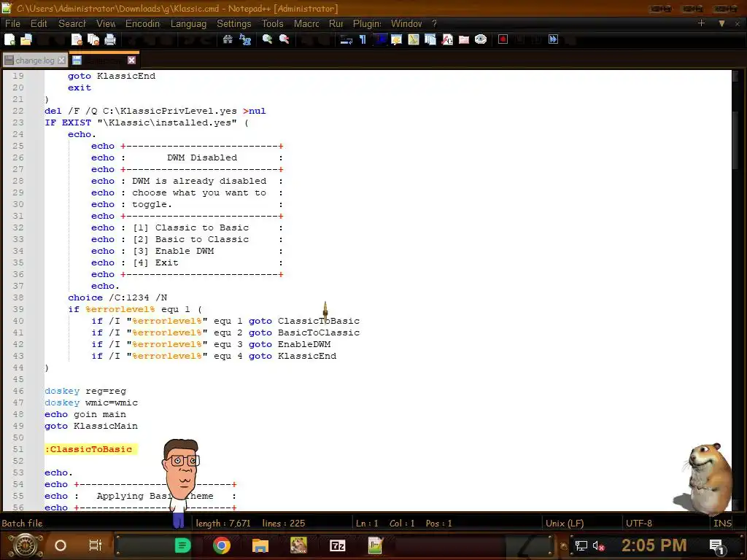Open the tab list dropdown arrow

(721, 23)
